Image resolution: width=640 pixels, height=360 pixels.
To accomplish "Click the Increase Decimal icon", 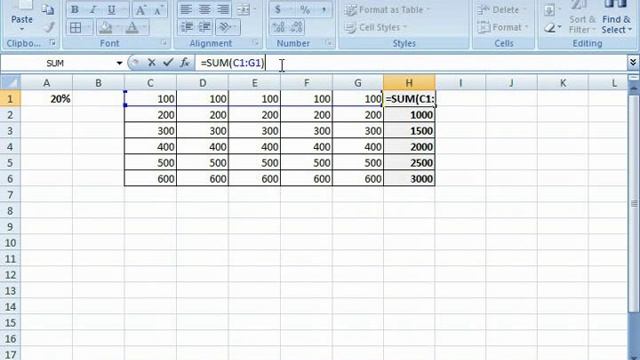I will [278, 27].
